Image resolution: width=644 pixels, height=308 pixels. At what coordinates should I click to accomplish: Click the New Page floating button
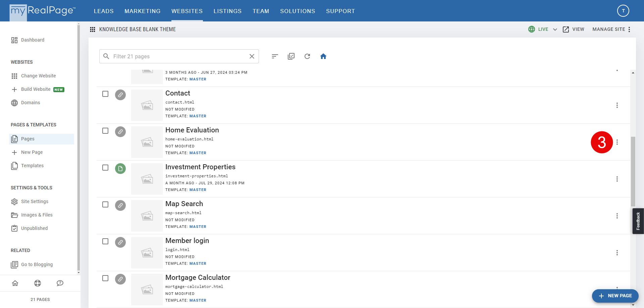coord(615,296)
